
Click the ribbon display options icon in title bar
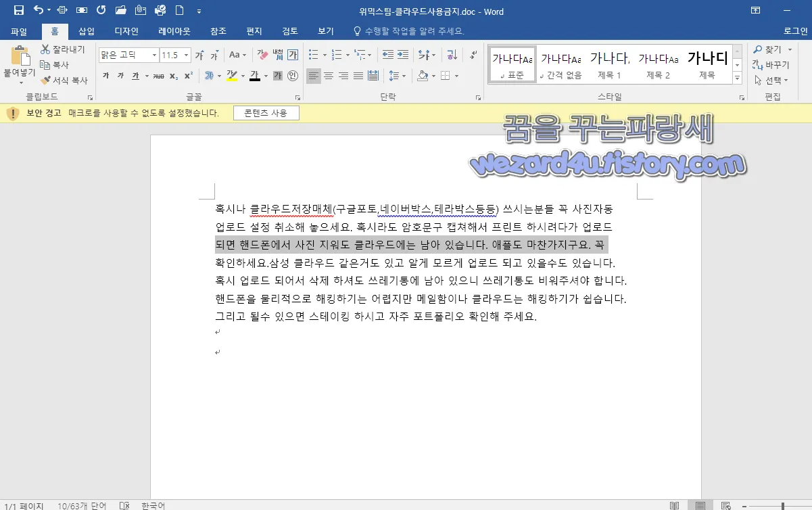tap(756, 10)
